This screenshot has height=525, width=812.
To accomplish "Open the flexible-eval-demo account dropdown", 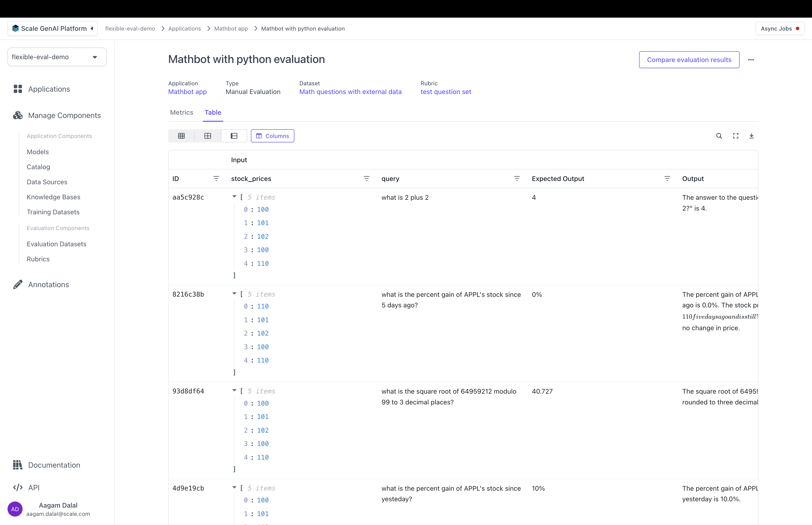I will click(x=57, y=57).
